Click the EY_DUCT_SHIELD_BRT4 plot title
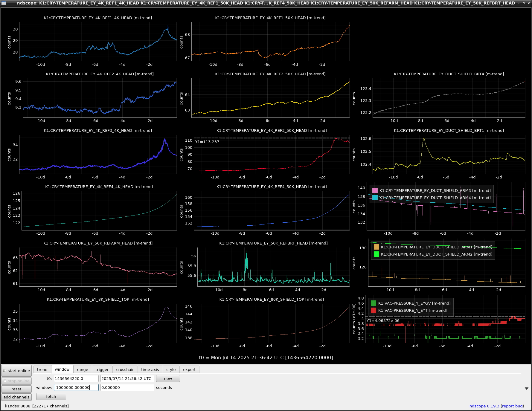 pos(449,74)
